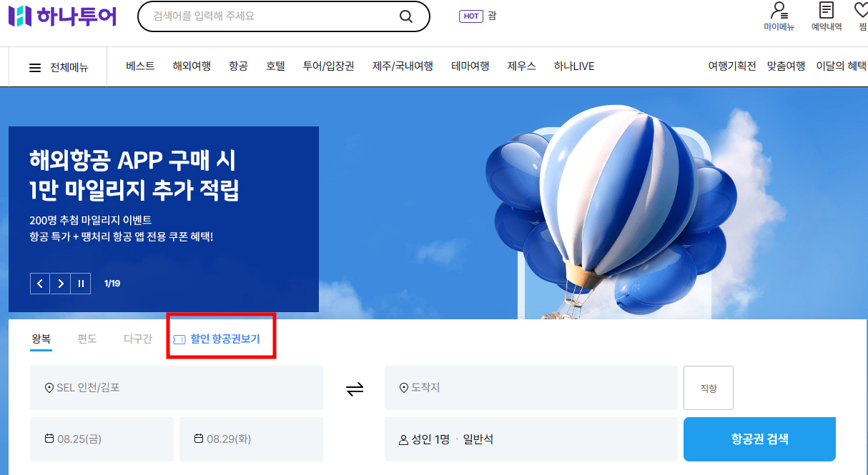This screenshot has height=475, width=868.
Task: Enable the 직항 direct flight filter
Action: pos(708,388)
